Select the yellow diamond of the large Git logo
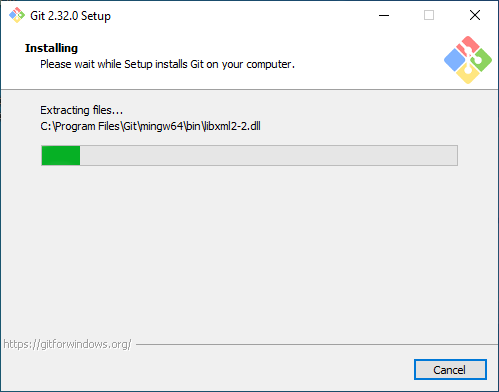Image resolution: width=499 pixels, height=392 pixels. (x=468, y=74)
